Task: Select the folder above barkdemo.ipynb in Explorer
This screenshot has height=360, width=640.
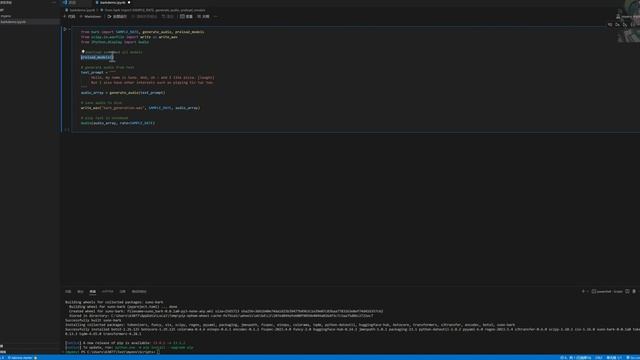Action: point(6,16)
